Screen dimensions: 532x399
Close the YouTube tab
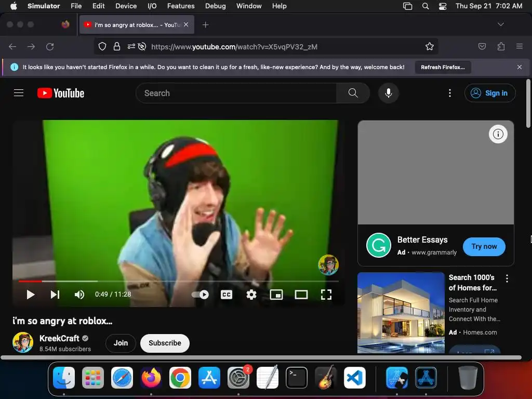(x=186, y=24)
